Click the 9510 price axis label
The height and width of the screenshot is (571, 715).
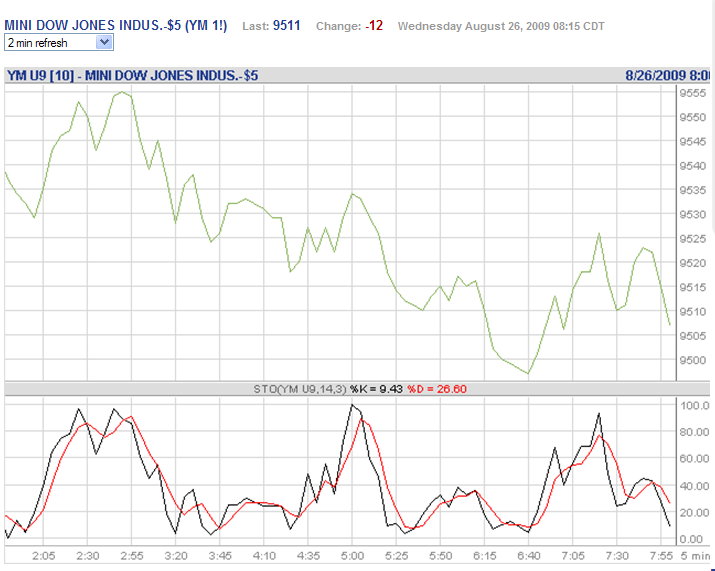tap(693, 311)
